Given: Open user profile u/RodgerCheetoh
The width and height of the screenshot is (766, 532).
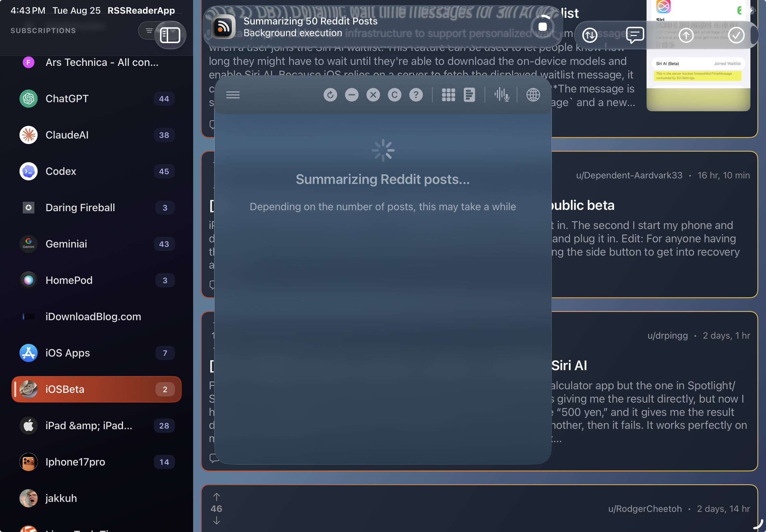Looking at the screenshot, I should (645, 509).
